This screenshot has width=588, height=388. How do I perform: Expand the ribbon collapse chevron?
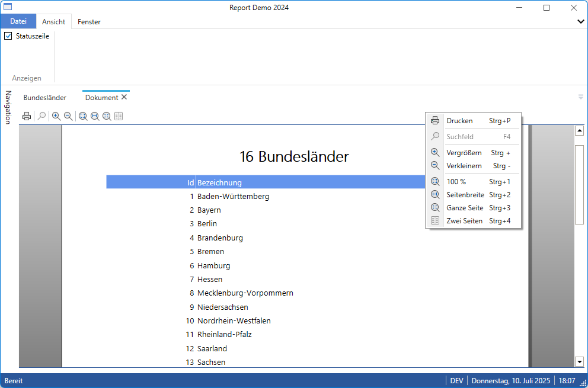581,21
